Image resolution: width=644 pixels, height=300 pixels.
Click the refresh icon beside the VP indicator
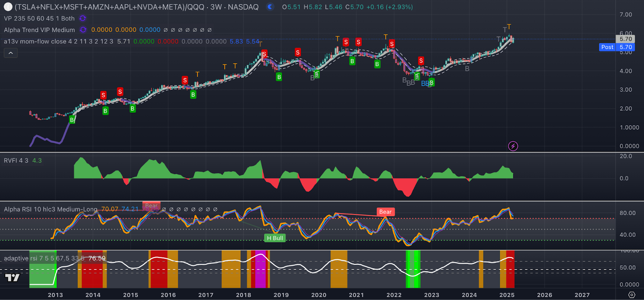[83, 19]
